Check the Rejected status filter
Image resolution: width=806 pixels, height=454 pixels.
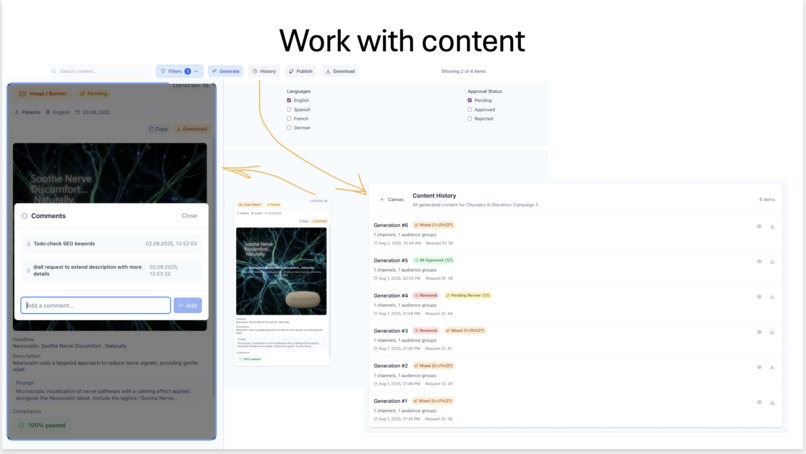click(470, 118)
